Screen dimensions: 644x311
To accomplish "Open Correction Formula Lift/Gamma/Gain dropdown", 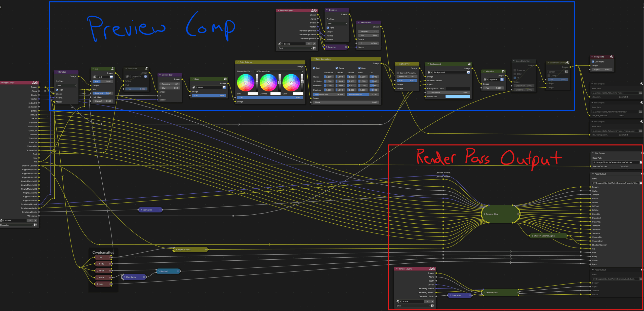I will (278, 71).
